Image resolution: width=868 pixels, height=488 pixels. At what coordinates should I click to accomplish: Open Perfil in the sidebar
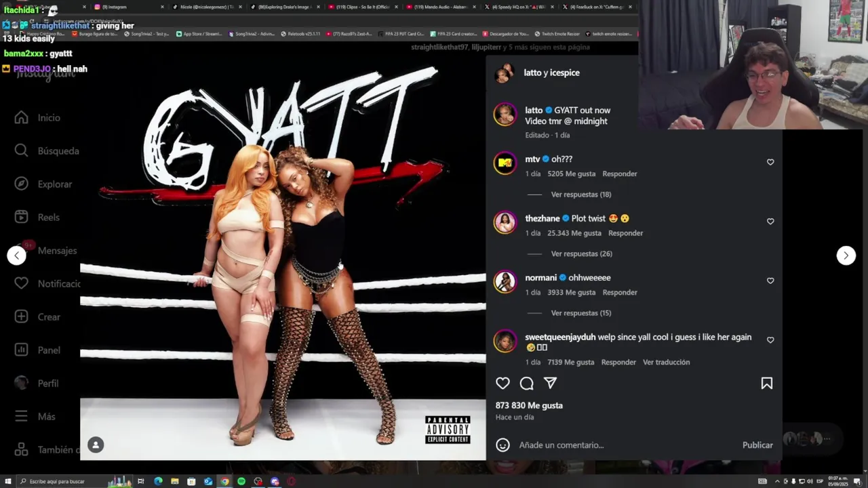pyautogui.click(x=37, y=384)
